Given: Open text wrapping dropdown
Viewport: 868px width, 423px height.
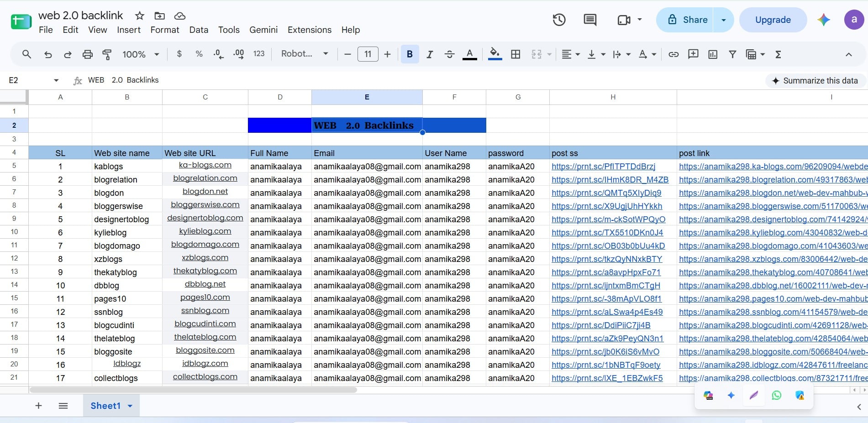Looking at the screenshot, I should point(621,54).
